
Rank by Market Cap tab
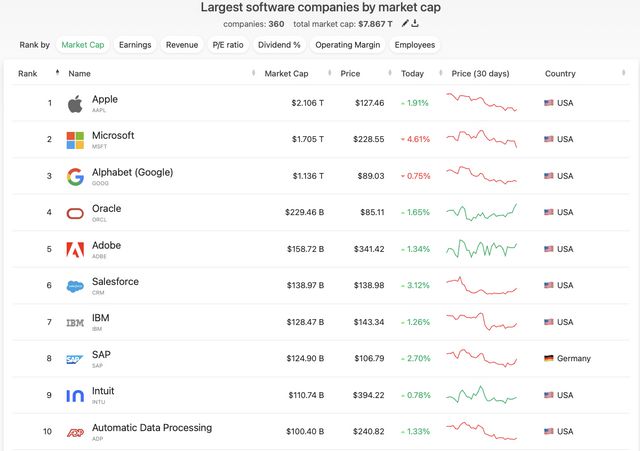(83, 45)
